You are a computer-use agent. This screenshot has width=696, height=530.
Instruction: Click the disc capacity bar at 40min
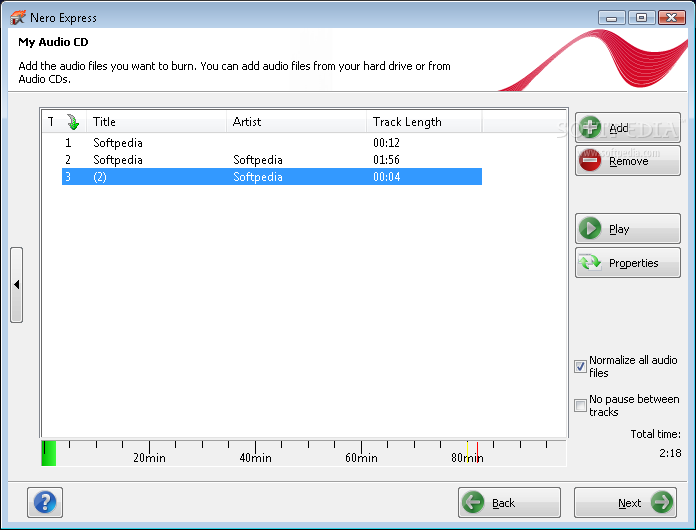pos(255,450)
